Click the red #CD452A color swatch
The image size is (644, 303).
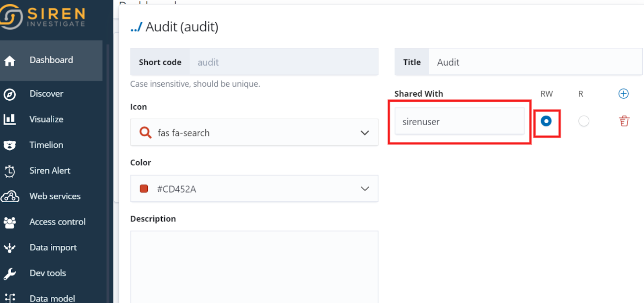click(x=144, y=189)
